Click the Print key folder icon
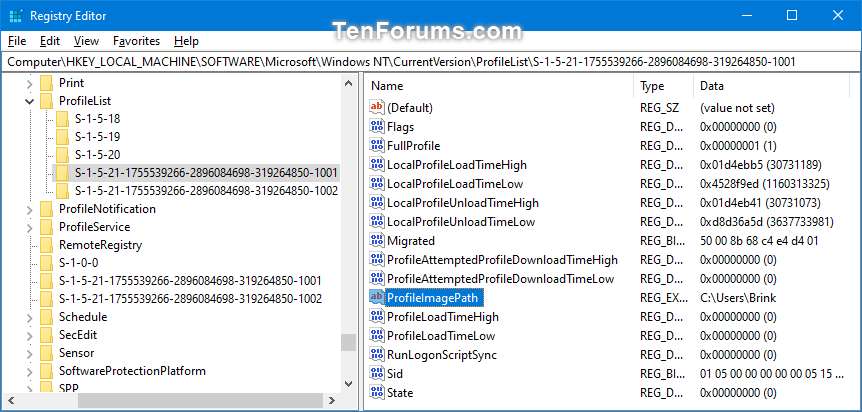Viewport: 862px width, 412px height. point(46,83)
